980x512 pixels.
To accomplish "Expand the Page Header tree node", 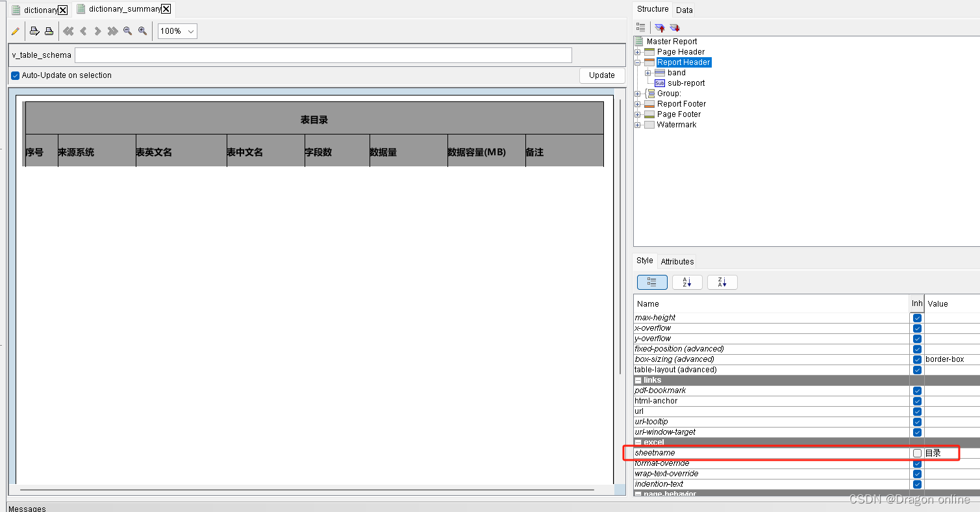I will (x=638, y=52).
